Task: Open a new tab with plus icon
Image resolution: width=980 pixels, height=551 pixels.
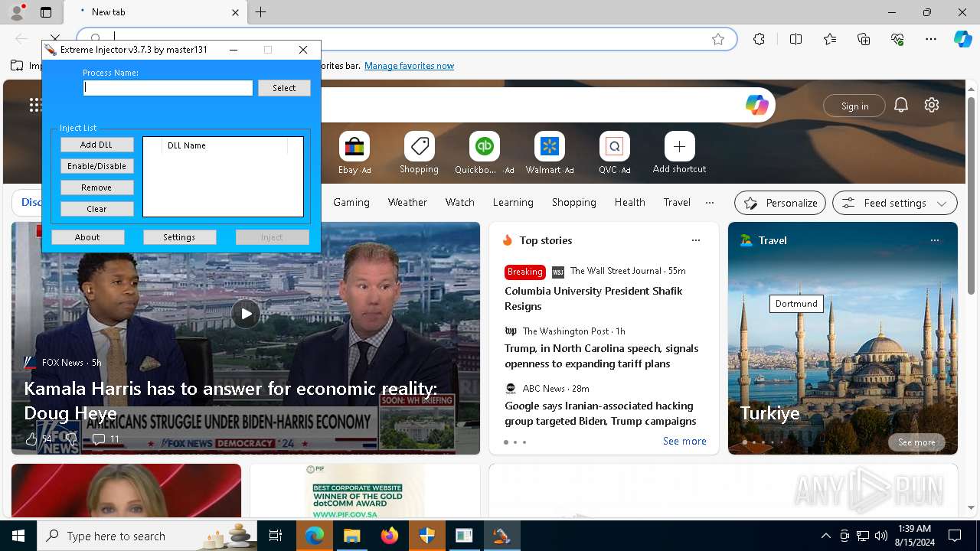Action: tap(261, 12)
